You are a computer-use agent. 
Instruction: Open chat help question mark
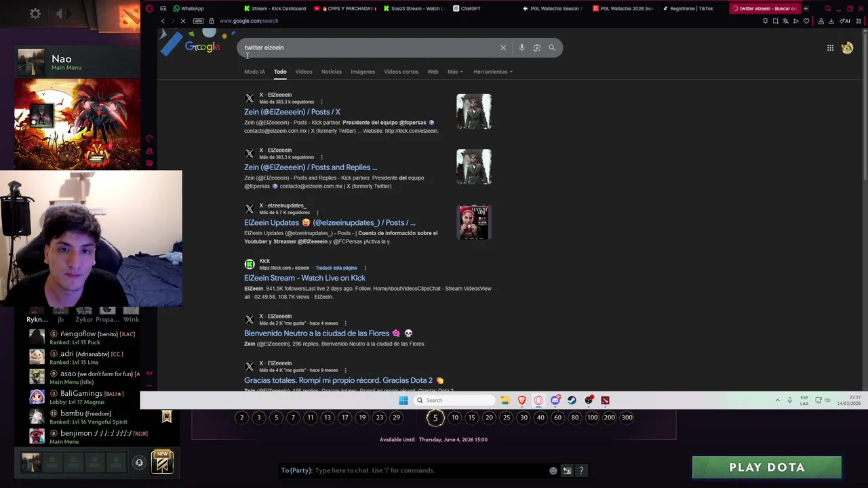tap(581, 470)
